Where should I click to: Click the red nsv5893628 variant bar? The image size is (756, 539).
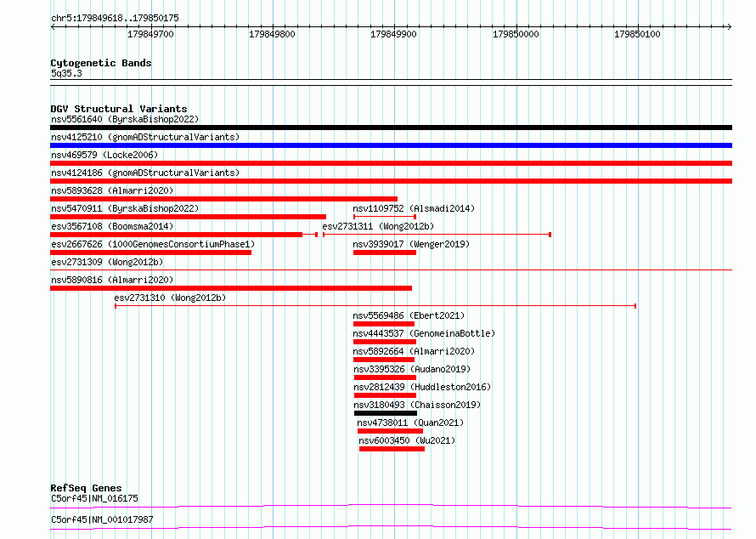tap(223, 199)
